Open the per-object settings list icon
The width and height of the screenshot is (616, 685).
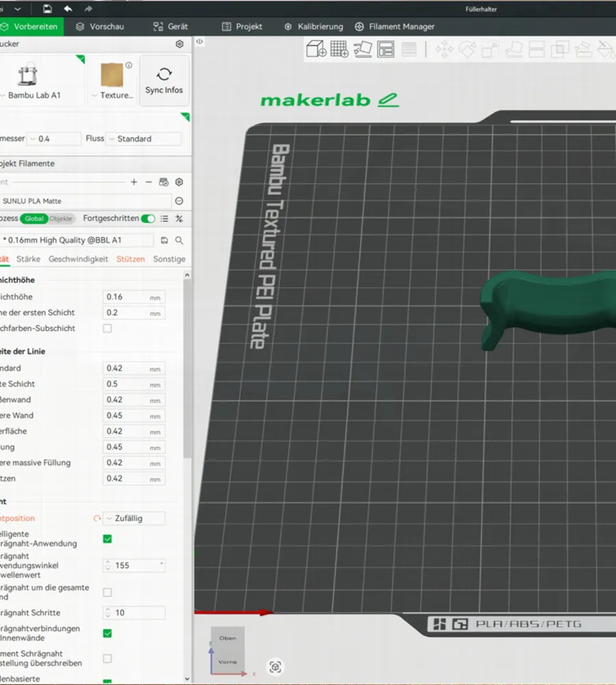click(164, 219)
